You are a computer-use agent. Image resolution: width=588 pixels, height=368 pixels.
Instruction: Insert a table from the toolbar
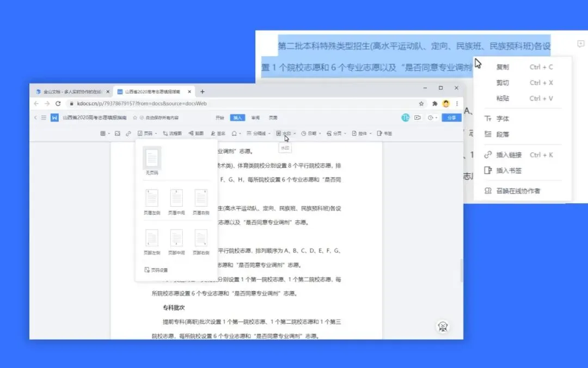pos(103,134)
